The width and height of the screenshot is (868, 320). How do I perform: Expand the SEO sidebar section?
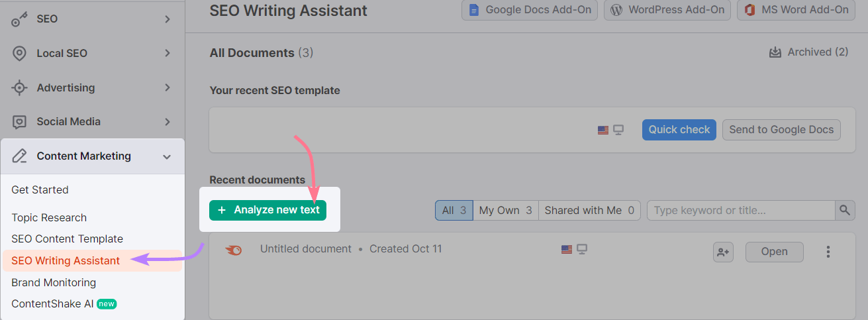pyautogui.click(x=167, y=19)
